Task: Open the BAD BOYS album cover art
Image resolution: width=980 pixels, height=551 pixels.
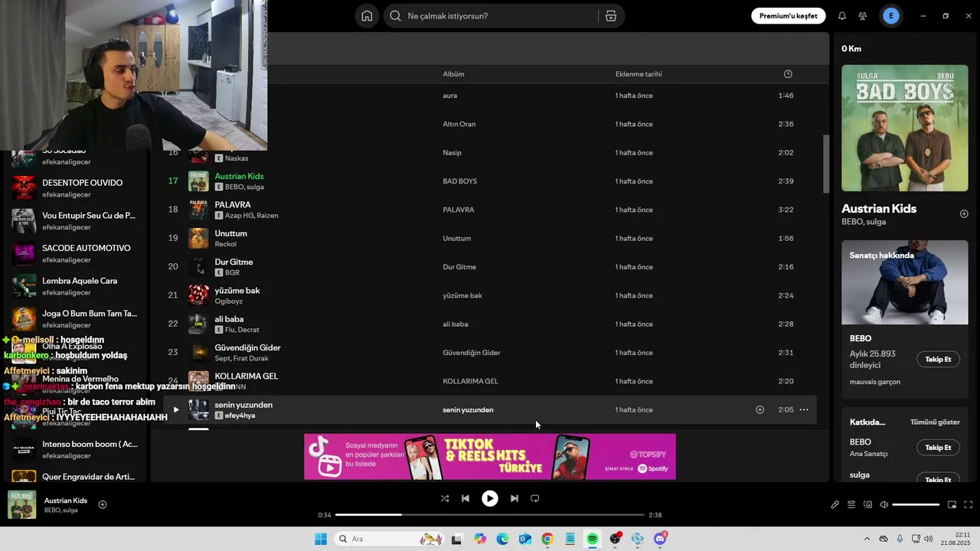Action: [x=905, y=128]
